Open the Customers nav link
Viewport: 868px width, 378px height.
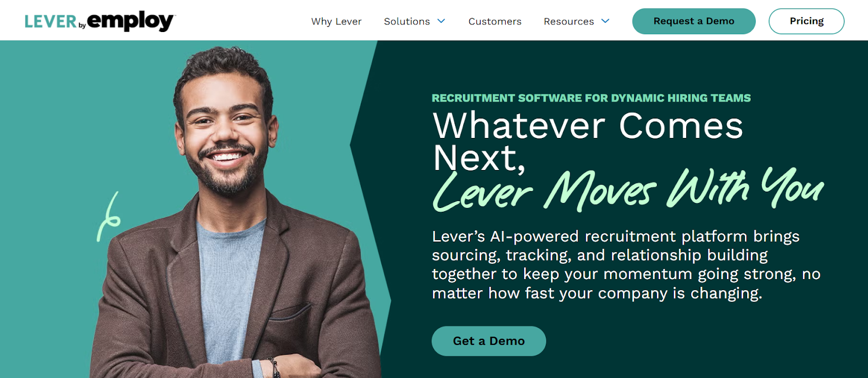point(495,21)
